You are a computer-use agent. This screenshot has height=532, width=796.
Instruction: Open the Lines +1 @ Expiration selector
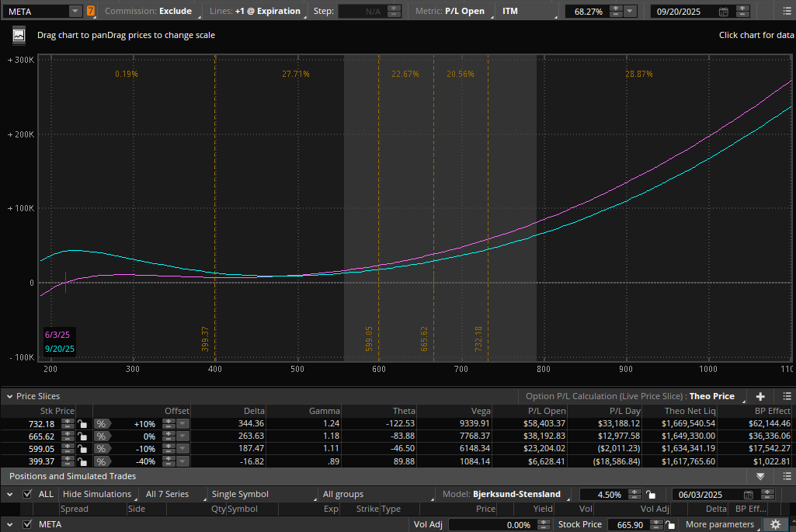(x=255, y=11)
